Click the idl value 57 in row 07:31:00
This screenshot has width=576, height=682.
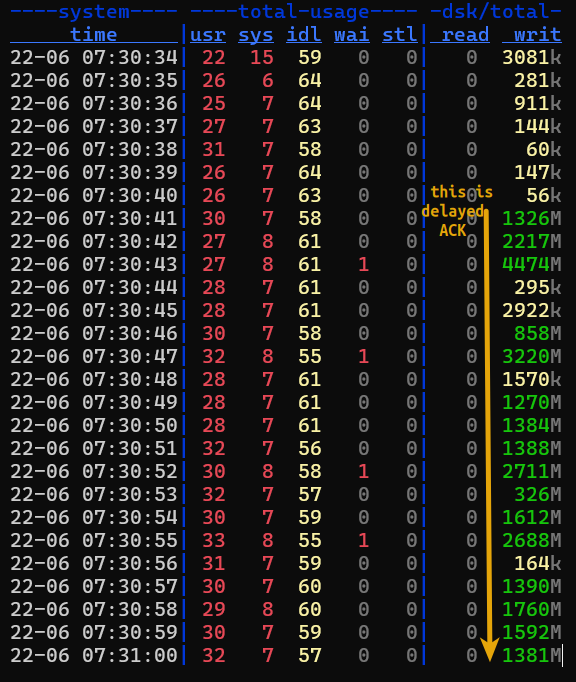[x=310, y=655]
